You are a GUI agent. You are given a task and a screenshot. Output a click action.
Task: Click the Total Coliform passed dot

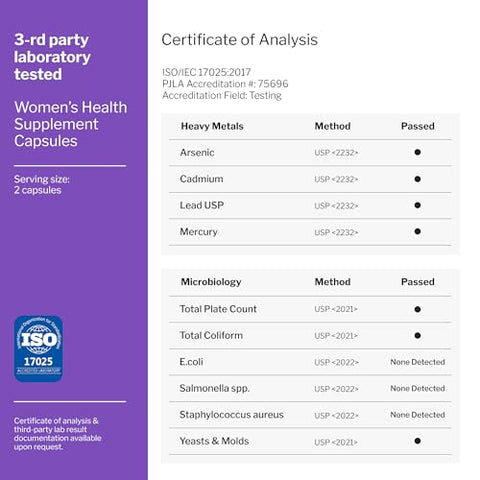(x=417, y=335)
